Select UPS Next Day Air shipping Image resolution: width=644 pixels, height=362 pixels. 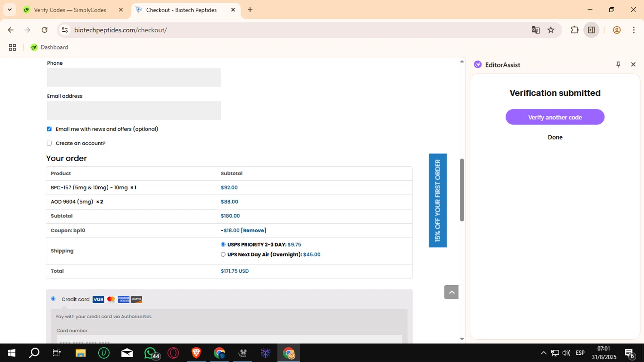[x=223, y=254]
